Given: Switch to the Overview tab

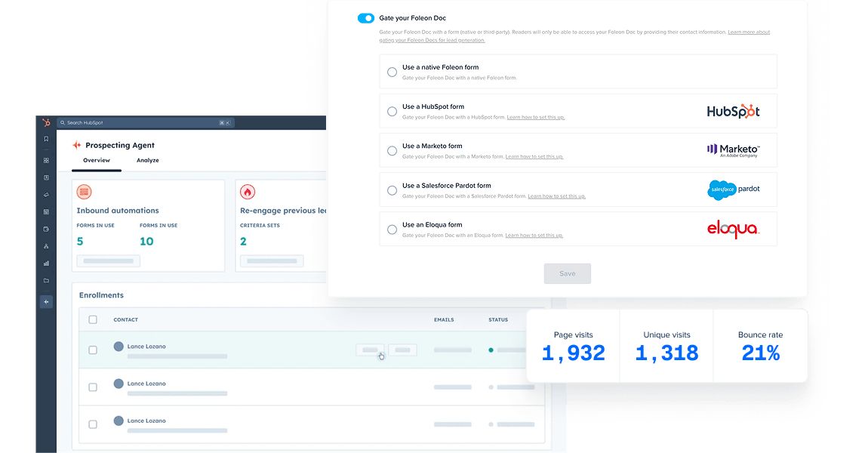Looking at the screenshot, I should (x=97, y=161).
